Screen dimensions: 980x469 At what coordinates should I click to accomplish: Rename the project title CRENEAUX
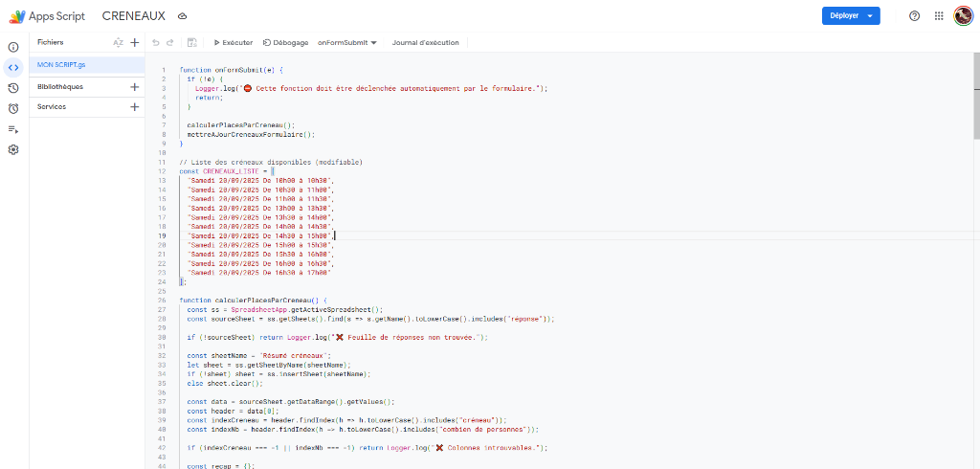point(134,16)
